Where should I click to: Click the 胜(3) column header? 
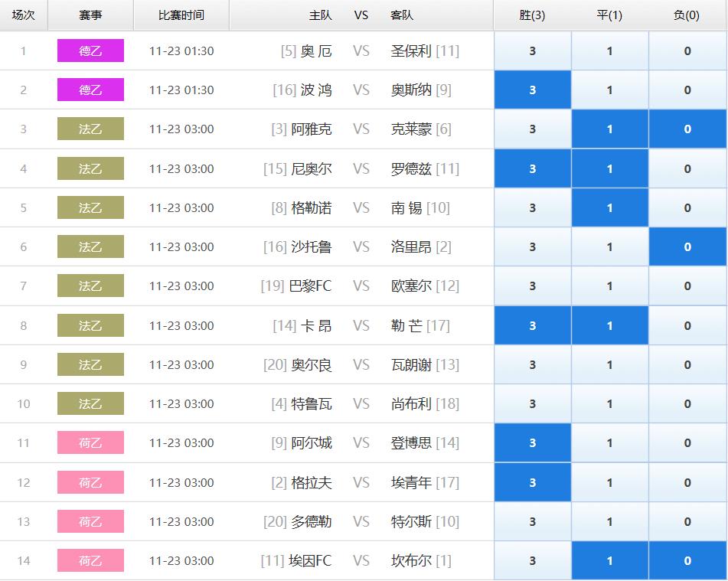533,15
